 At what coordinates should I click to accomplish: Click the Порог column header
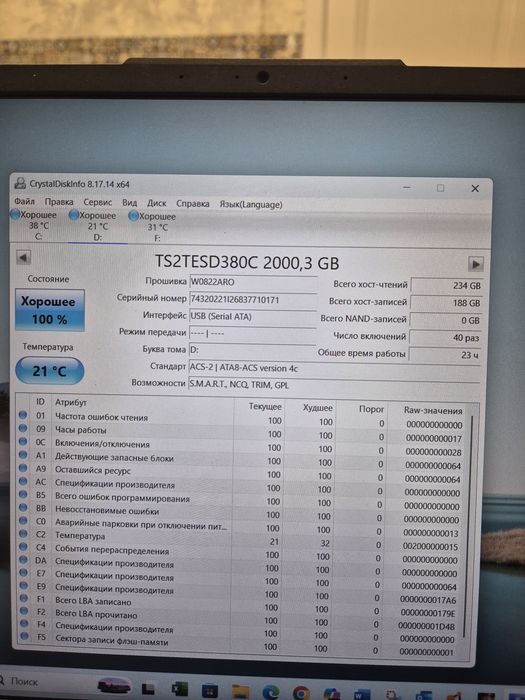point(371,409)
